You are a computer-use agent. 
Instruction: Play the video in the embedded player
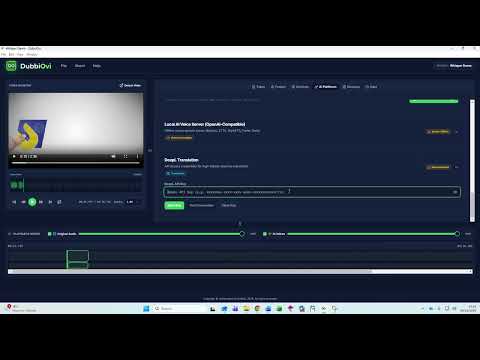tap(14, 156)
